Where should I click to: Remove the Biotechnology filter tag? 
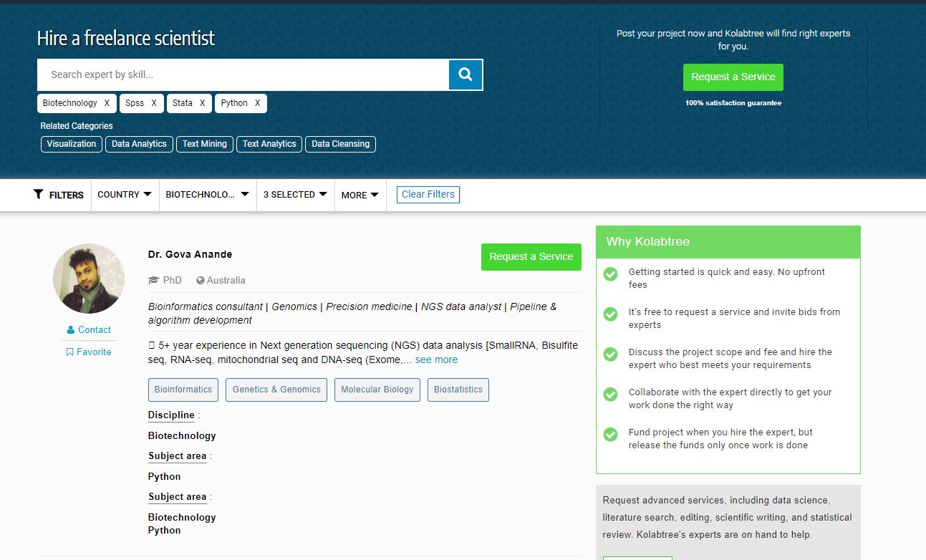pyautogui.click(x=107, y=103)
